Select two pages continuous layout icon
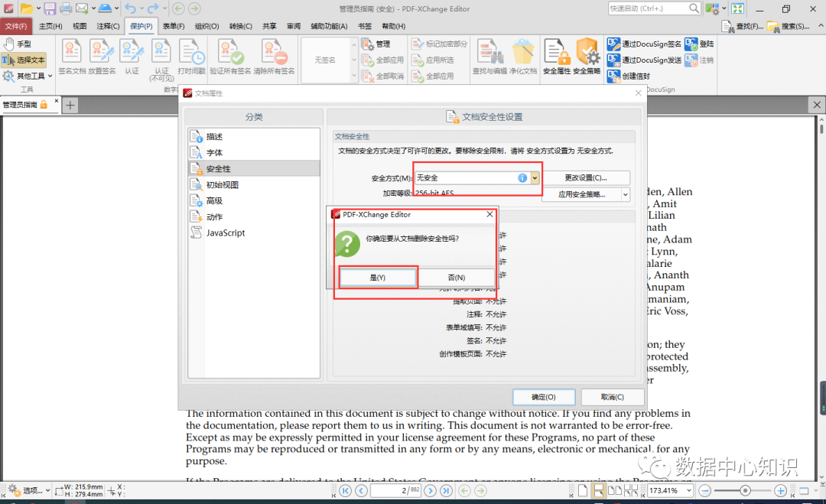Image resolution: width=826 pixels, height=504 pixels. 630,491
